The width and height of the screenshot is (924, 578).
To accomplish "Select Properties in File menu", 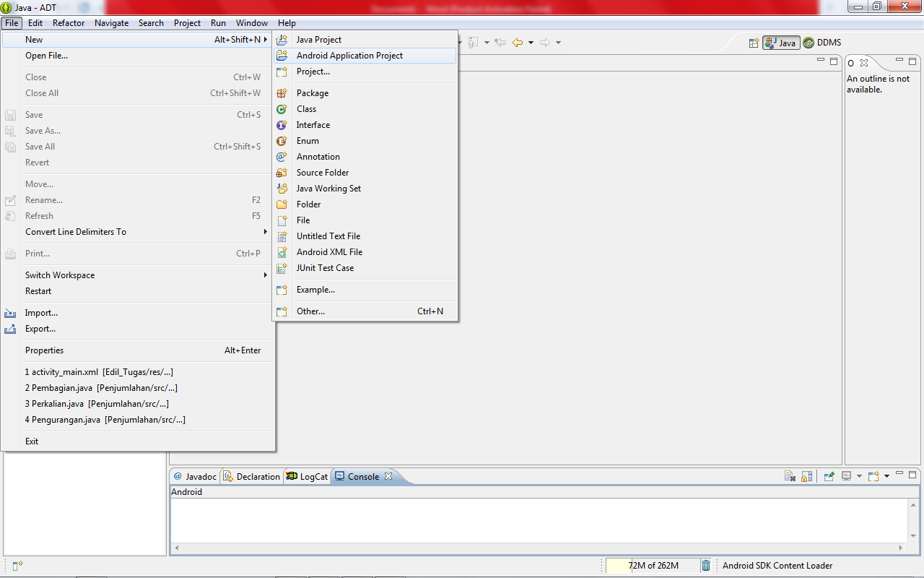I will [137, 350].
